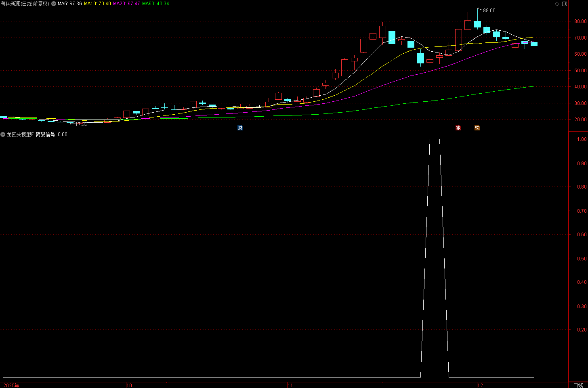The image size is (588, 388).
Task: Click month 10 marker on time axis
Action: tap(129, 385)
